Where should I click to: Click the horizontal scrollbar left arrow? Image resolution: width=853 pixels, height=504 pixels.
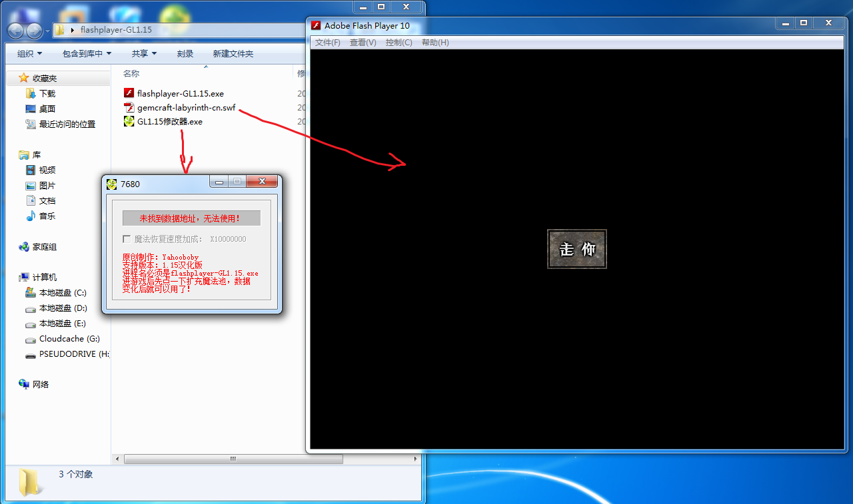tap(118, 459)
